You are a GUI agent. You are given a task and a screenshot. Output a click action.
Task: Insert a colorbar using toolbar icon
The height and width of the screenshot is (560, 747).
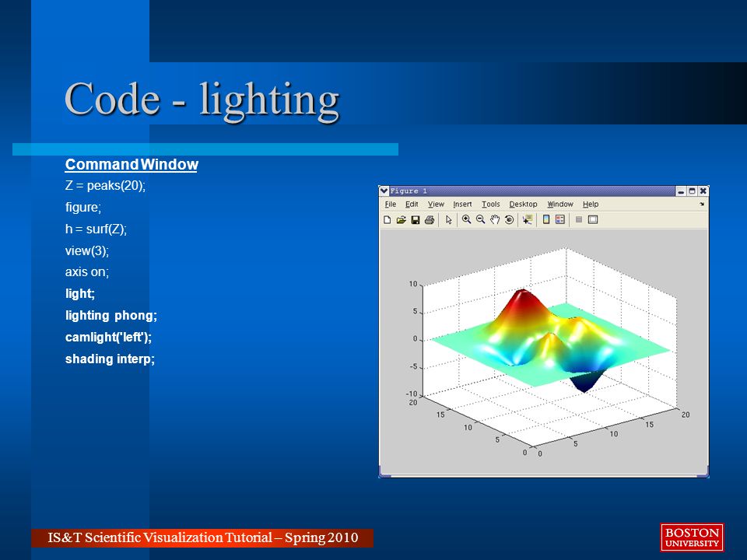pos(546,219)
